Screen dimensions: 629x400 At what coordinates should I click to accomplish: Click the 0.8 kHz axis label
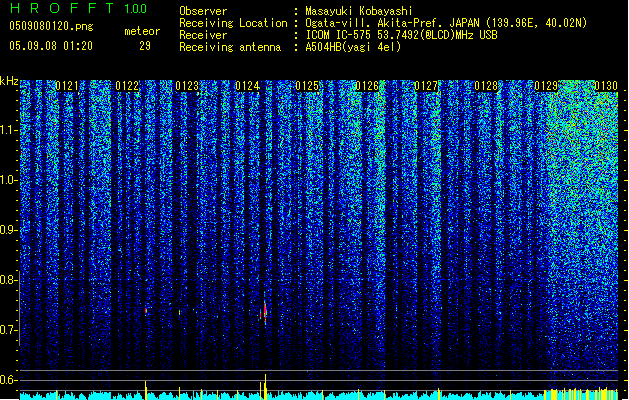pyautogui.click(x=9, y=280)
